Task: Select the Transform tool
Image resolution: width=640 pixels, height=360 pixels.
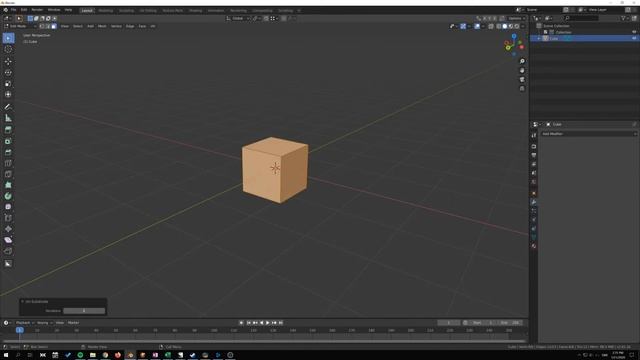Action: (x=8, y=94)
